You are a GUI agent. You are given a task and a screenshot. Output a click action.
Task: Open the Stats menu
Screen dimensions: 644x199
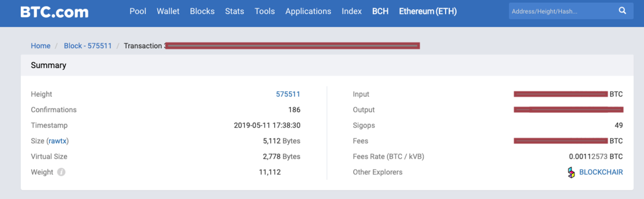[x=235, y=11]
